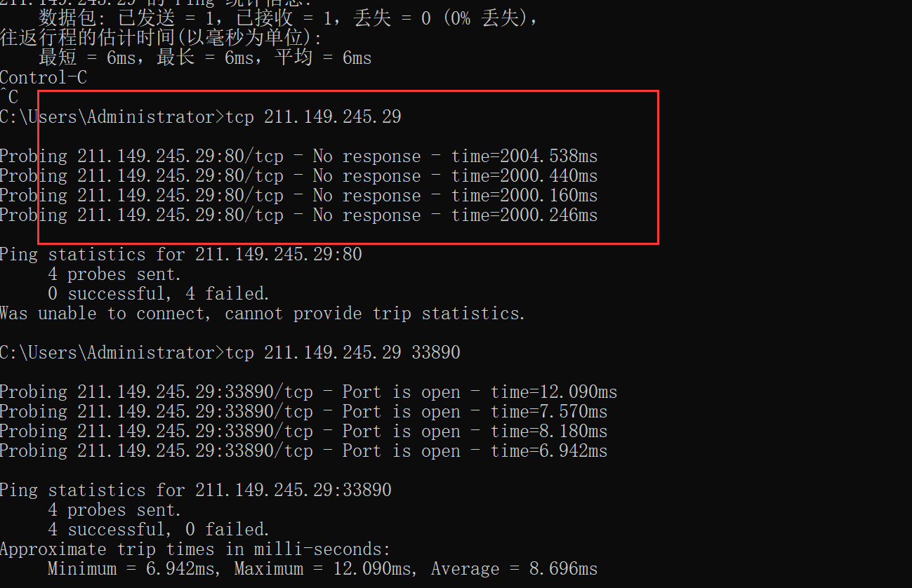
Task: Click the "Was unable to connect" message
Action: click(263, 314)
